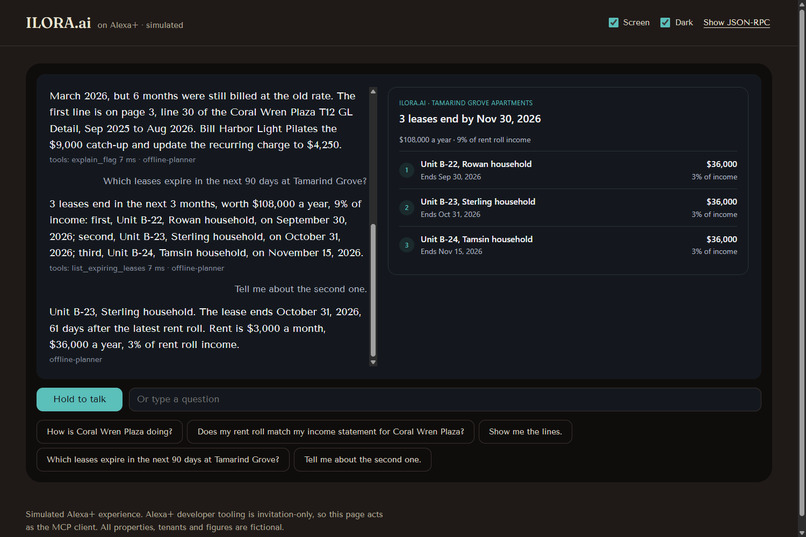Click the 'Unit B-23, Sterling household. The lease ends' reply
This screenshot has width=806, height=537.
[x=206, y=328]
